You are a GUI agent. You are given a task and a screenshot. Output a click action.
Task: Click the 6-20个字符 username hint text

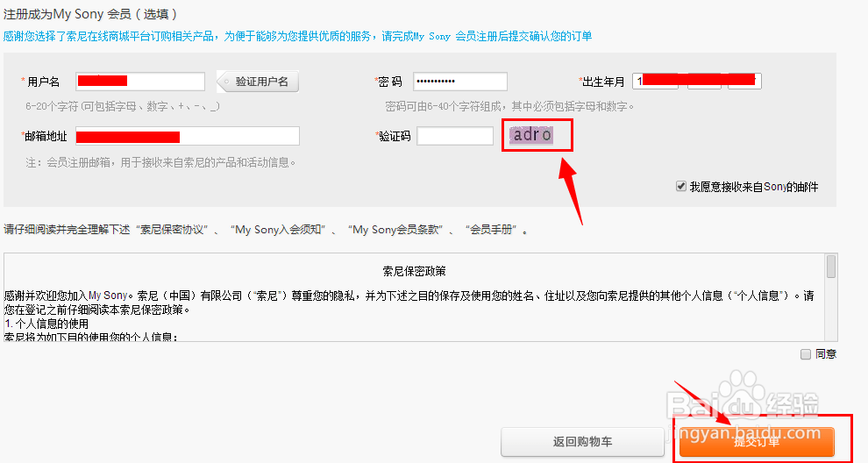tap(123, 106)
